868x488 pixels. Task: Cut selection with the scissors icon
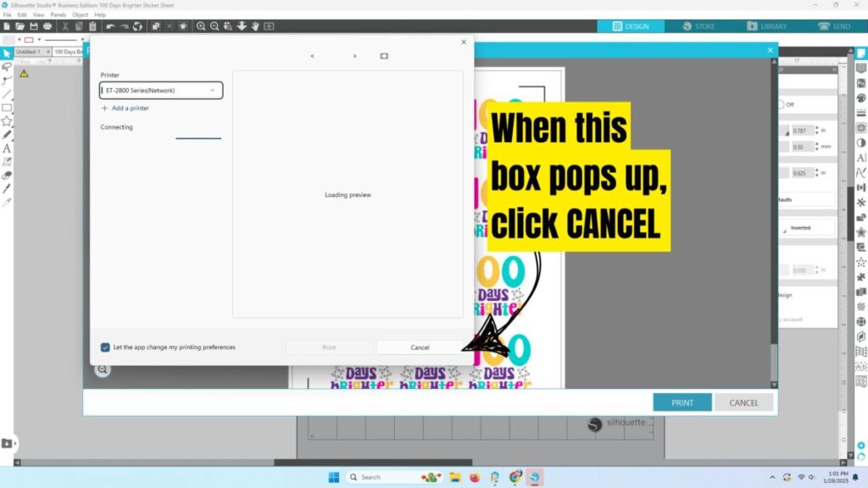[65, 26]
